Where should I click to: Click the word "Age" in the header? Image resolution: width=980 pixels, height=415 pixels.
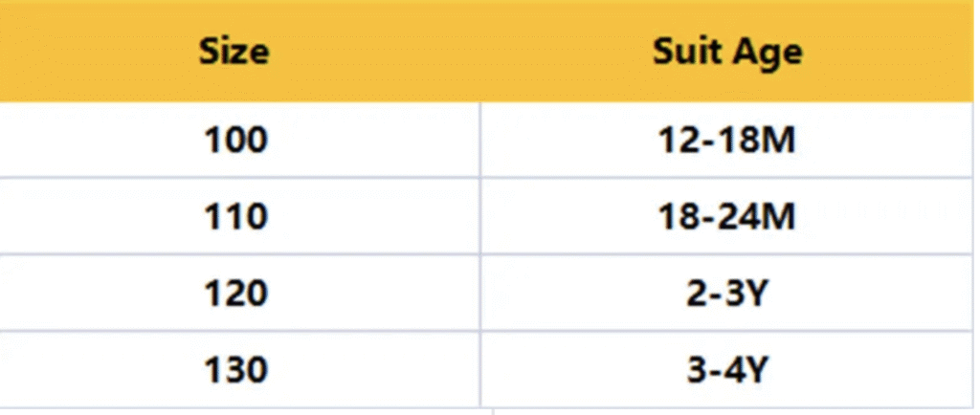(767, 52)
